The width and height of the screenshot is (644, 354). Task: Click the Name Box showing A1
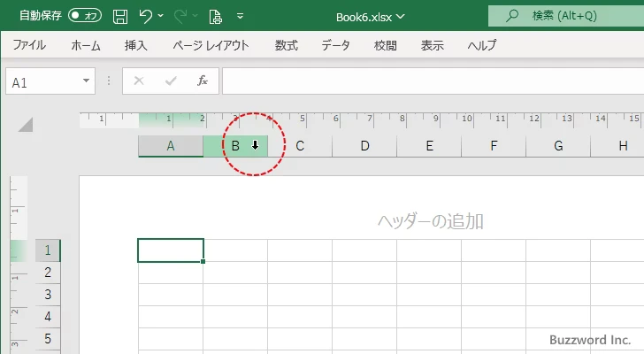click(x=42, y=81)
